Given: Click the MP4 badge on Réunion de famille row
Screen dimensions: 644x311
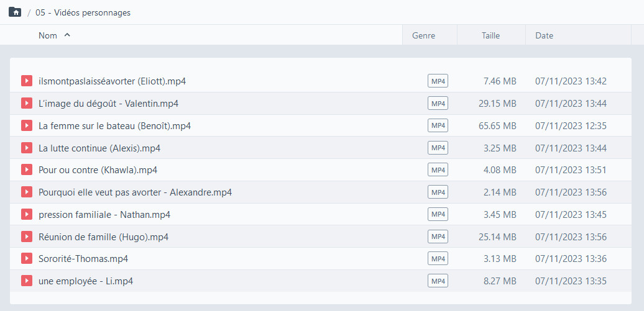Looking at the screenshot, I should (438, 237).
